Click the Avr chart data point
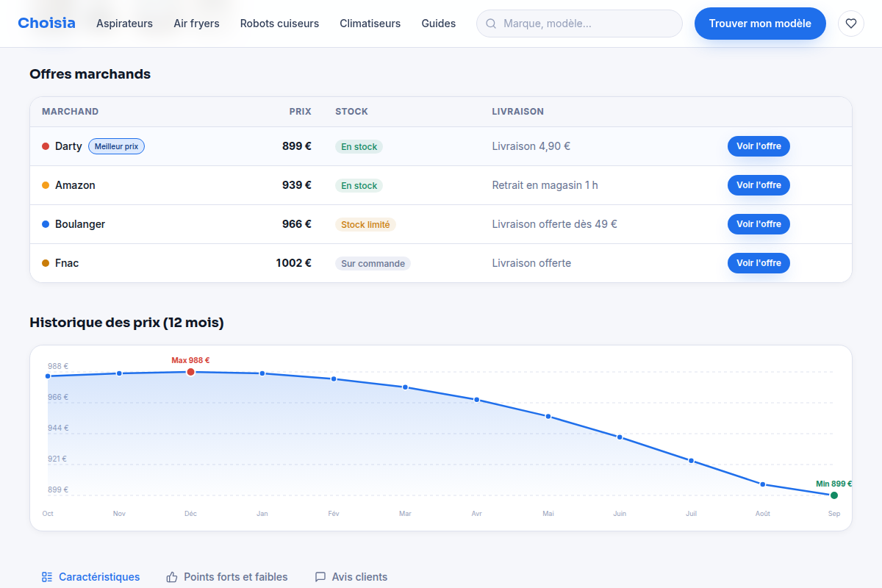 coord(477,400)
